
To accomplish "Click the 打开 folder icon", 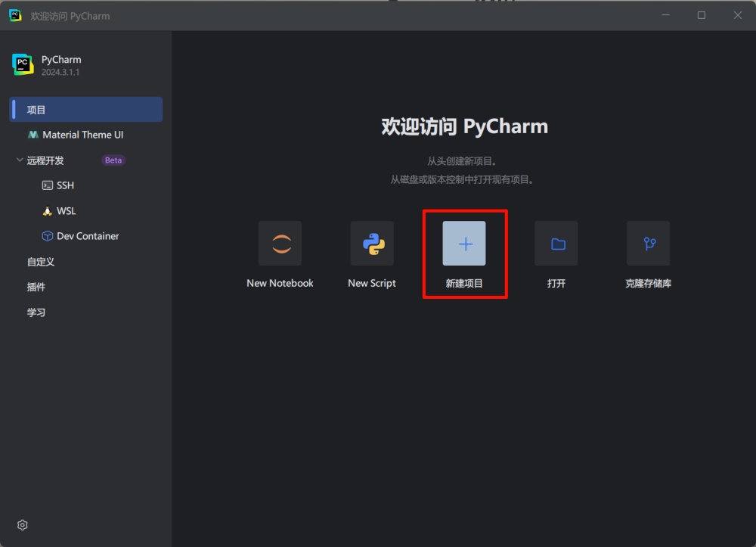I will coord(556,244).
